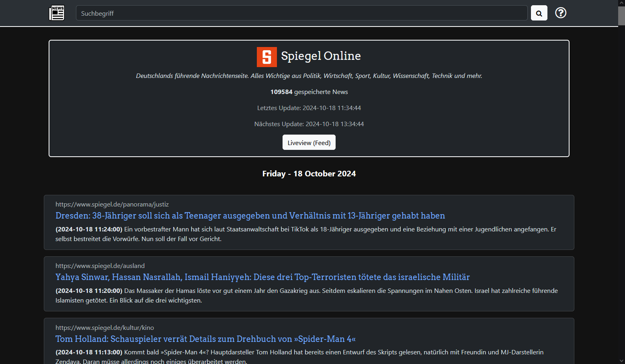This screenshot has width=625, height=364.
Task: Click the Deutschlands führende Nachrichtenseite description
Action: (309, 76)
